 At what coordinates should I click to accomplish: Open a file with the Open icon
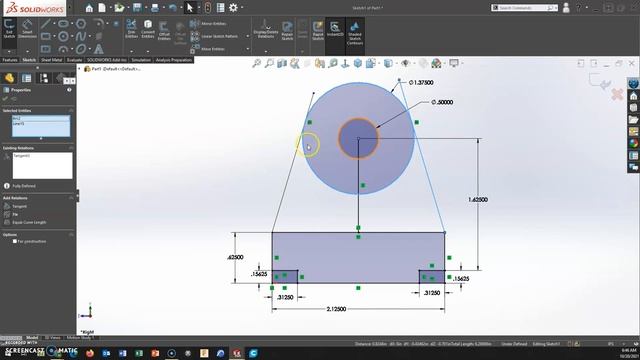(119, 7)
